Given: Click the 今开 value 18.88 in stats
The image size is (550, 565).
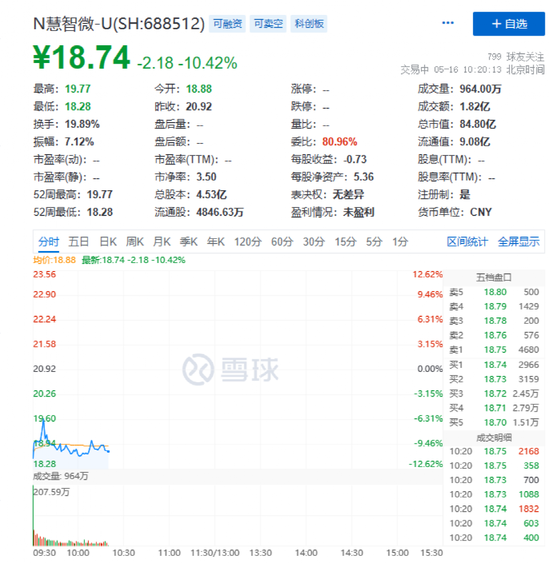Looking at the screenshot, I should (x=199, y=89).
